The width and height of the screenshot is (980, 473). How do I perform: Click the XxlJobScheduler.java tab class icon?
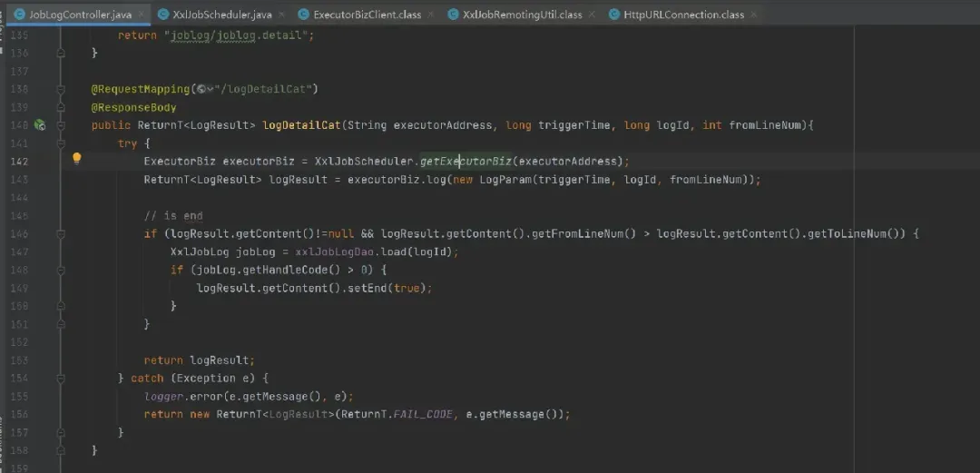[x=162, y=15]
